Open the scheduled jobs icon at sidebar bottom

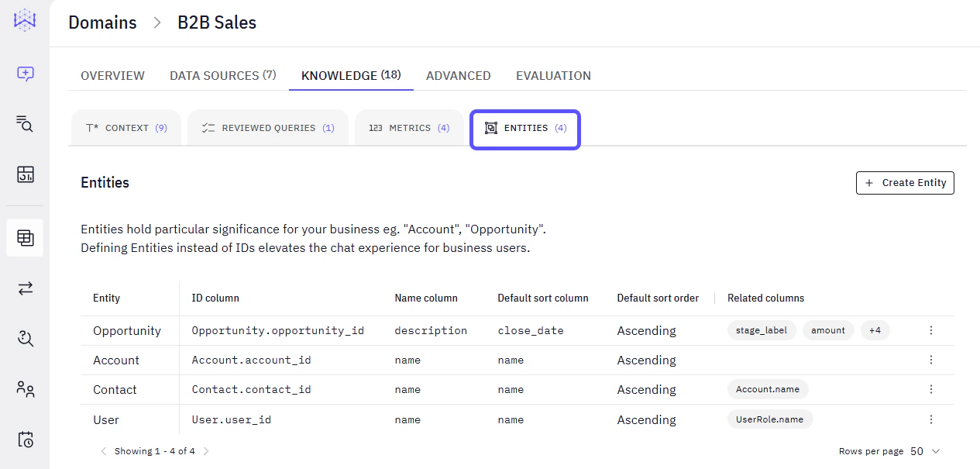coord(24,440)
